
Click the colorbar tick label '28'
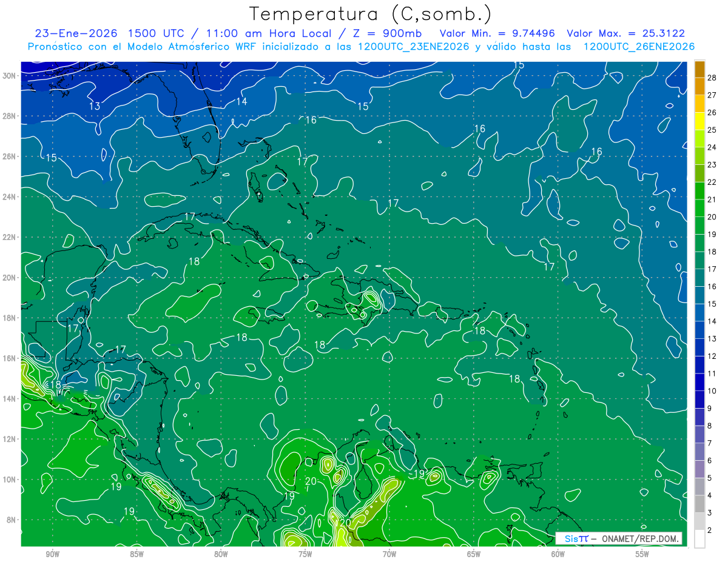[x=712, y=78]
